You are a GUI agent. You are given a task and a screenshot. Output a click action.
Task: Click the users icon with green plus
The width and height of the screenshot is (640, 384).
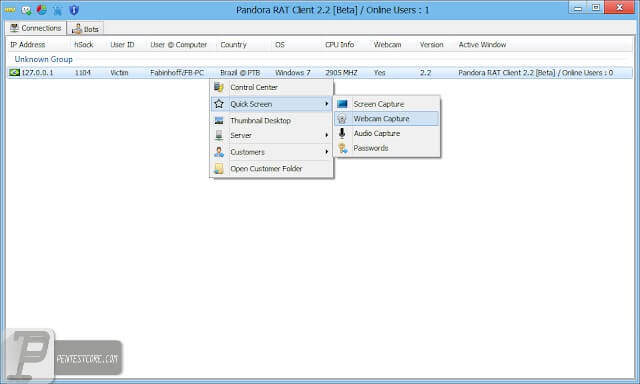tap(27, 10)
